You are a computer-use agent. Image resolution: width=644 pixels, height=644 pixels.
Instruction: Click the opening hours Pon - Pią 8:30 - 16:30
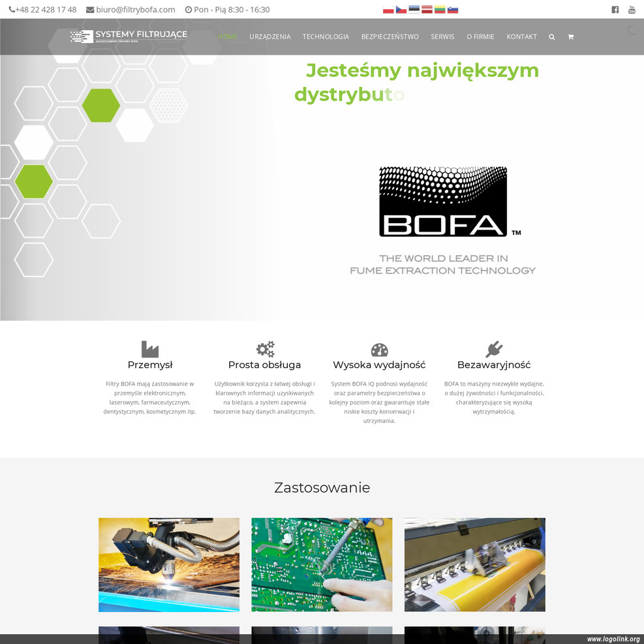[232, 9]
